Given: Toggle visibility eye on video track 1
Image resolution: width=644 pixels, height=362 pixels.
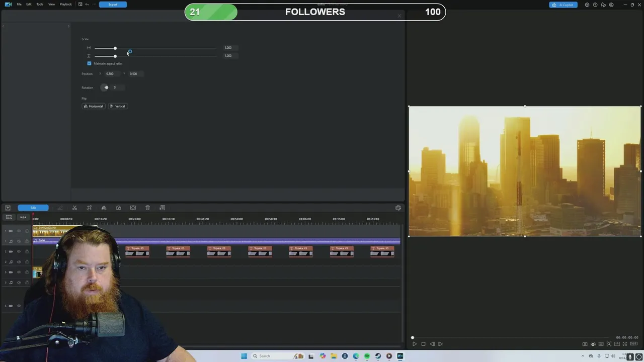Looking at the screenshot, I should click(19, 231).
